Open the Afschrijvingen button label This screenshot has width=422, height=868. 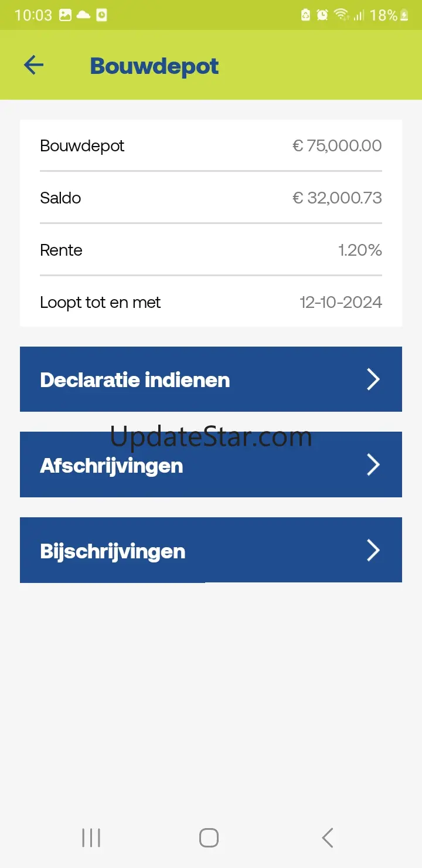(x=111, y=466)
